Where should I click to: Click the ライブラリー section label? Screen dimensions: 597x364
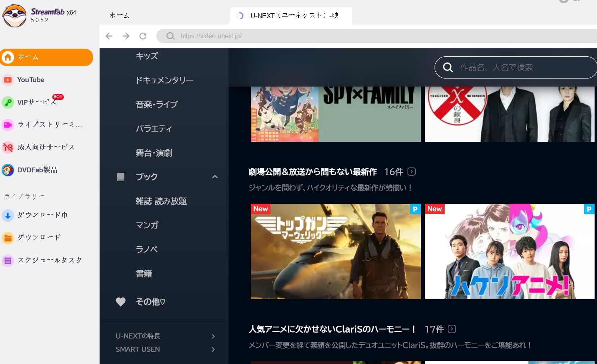pyautogui.click(x=24, y=196)
